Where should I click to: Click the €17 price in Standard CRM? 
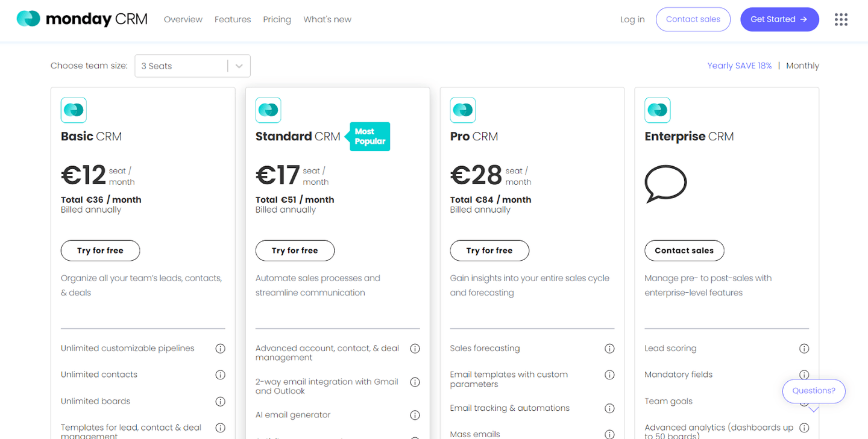[278, 175]
